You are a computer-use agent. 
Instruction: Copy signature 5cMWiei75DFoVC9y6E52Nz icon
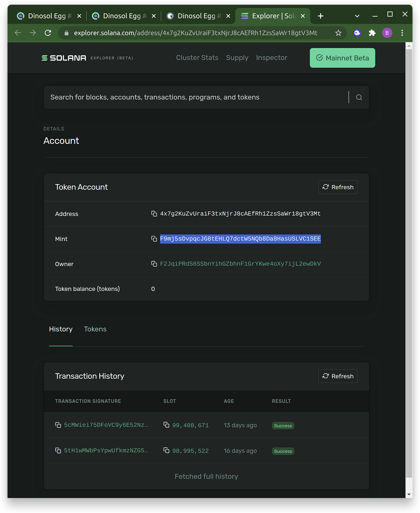58,425
